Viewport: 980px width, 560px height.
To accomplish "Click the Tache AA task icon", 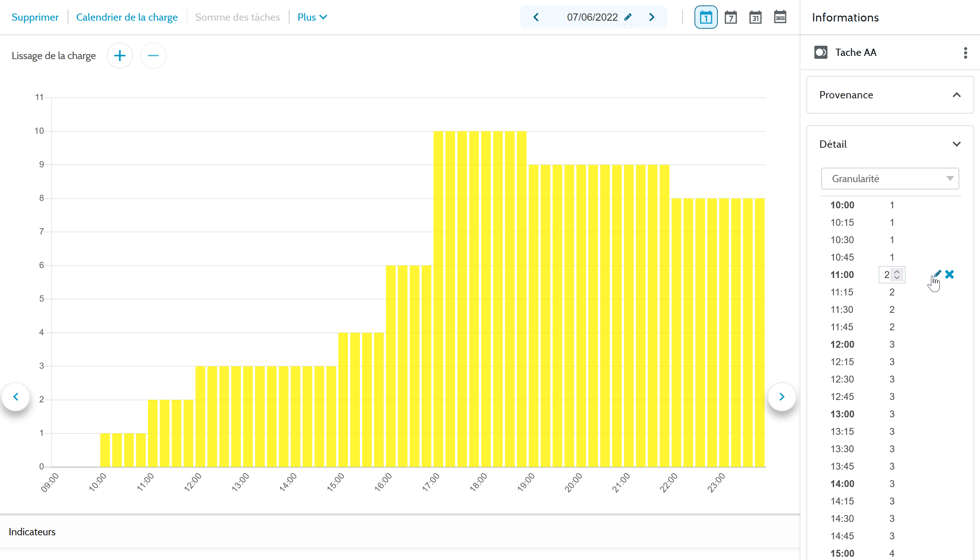I will pyautogui.click(x=821, y=52).
